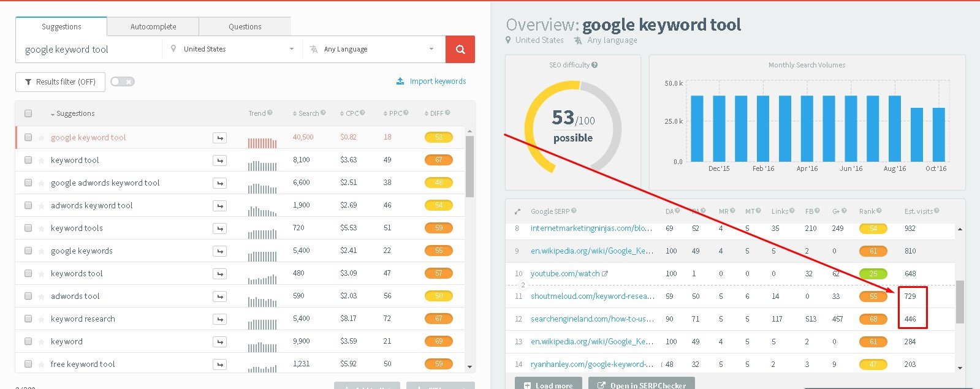Open SERP arrow for free keyword tool row

tap(219, 364)
